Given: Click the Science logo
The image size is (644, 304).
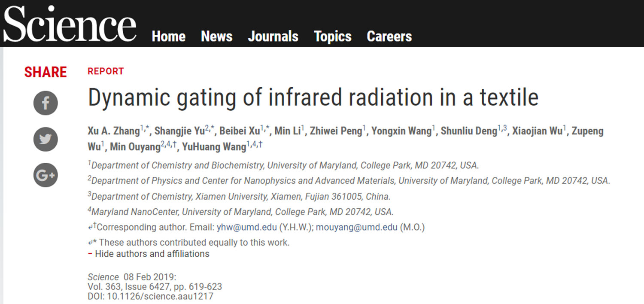Looking at the screenshot, I should click(x=70, y=24).
